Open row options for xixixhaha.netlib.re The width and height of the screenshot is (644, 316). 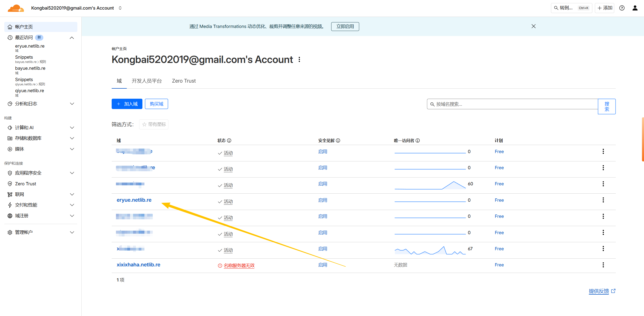603,265
